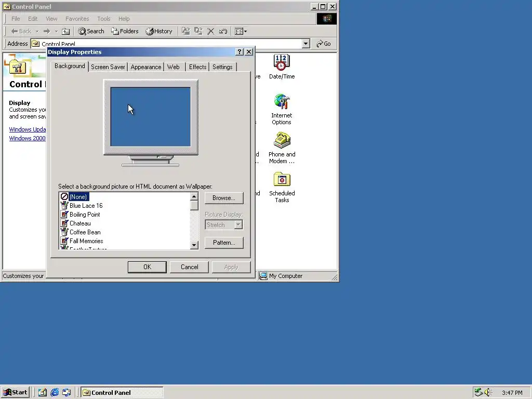Open the Forward history dropdown arrow
This screenshot has width=532, height=399.
click(x=56, y=32)
